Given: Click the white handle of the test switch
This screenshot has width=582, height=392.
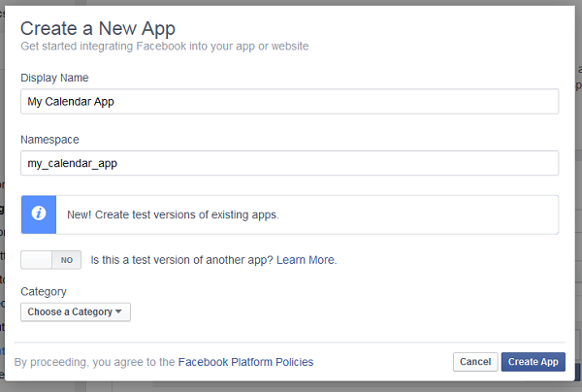Looking at the screenshot, I should click(x=37, y=260).
